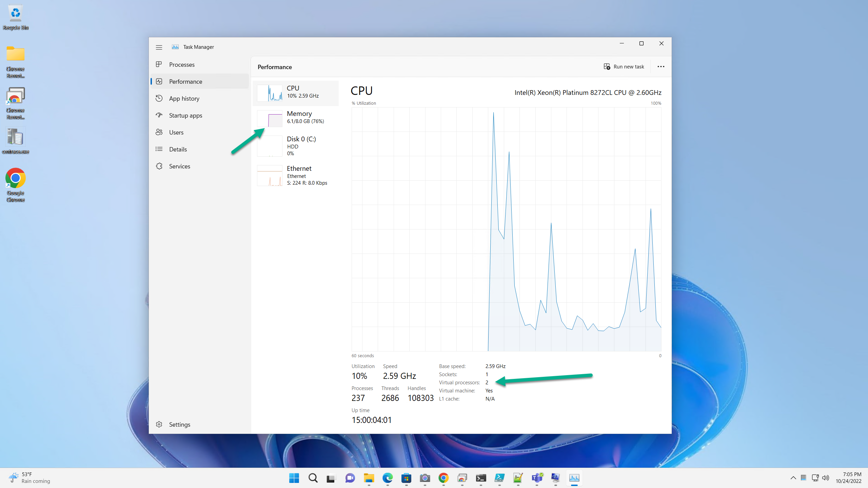Open Windows Terminal from taskbar
Image resolution: width=868 pixels, height=488 pixels.
(x=481, y=478)
